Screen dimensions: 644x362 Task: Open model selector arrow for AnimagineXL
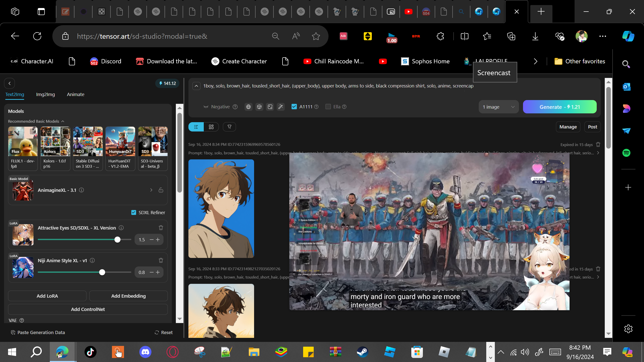[x=151, y=190]
